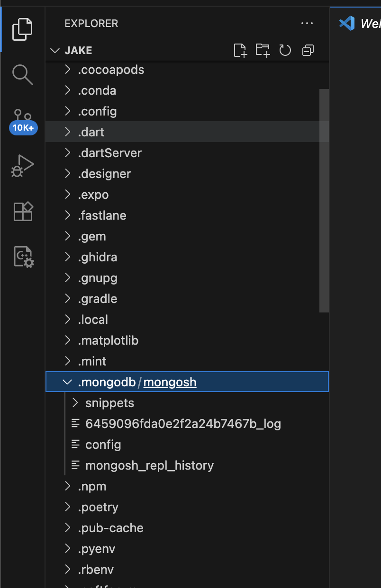The width and height of the screenshot is (381, 588).
Task: Open the Search view icon
Action: click(22, 74)
